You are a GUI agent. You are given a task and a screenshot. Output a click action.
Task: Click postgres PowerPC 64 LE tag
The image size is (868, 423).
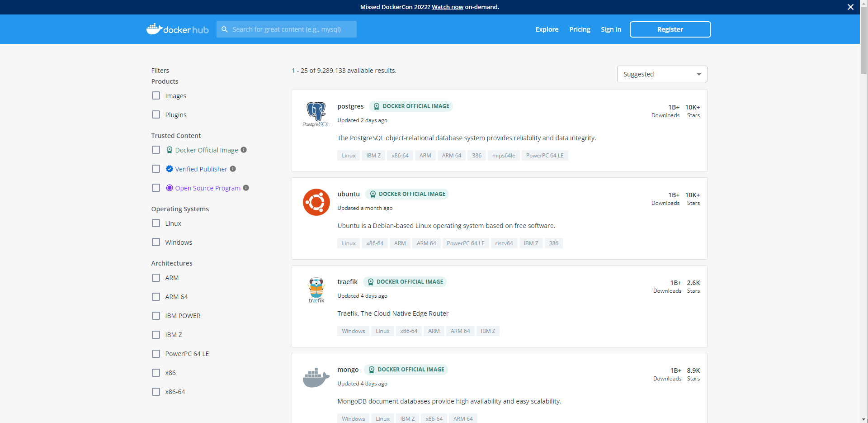(545, 156)
